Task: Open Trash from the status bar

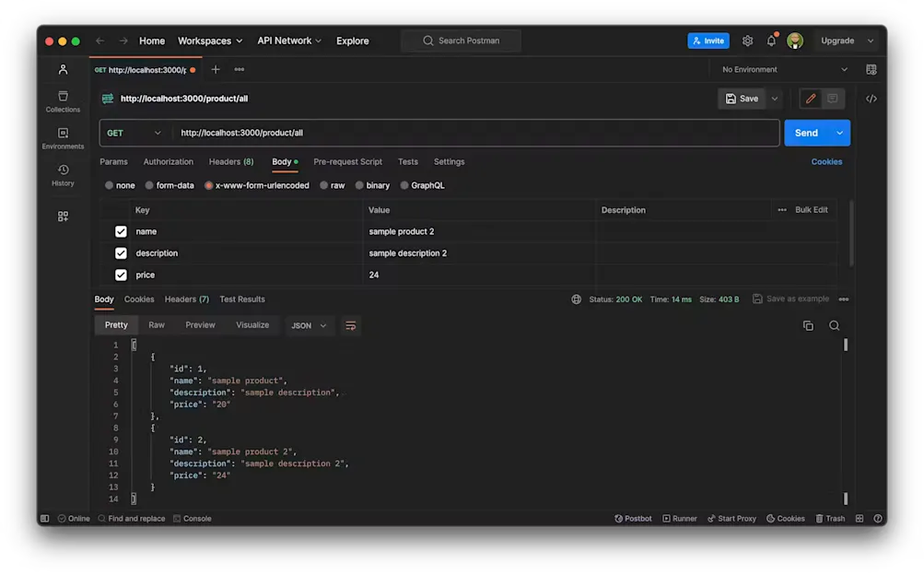Action: [x=830, y=519]
